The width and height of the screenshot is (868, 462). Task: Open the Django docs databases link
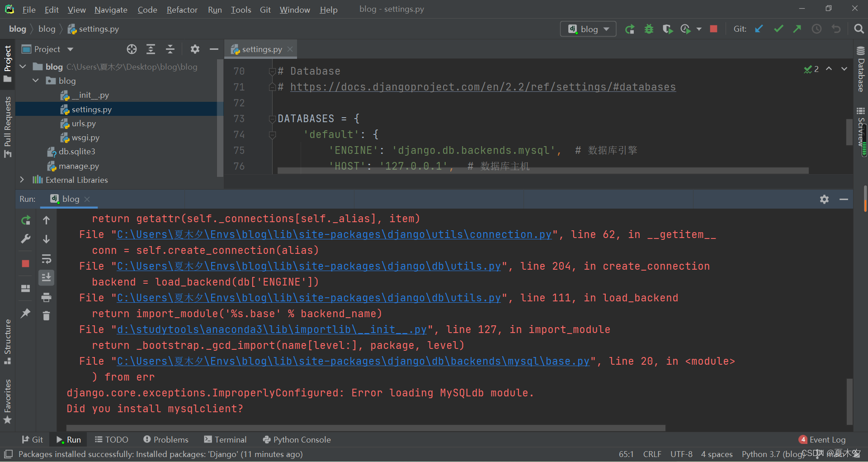coord(483,87)
